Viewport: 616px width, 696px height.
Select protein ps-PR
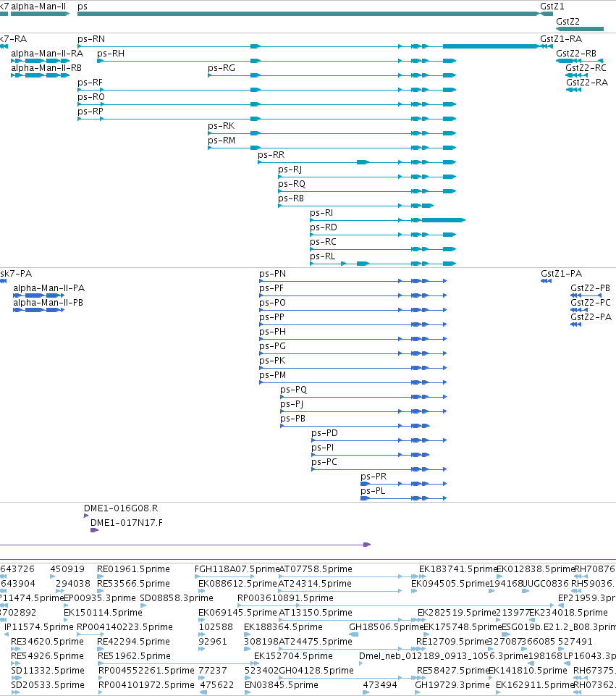click(374, 477)
